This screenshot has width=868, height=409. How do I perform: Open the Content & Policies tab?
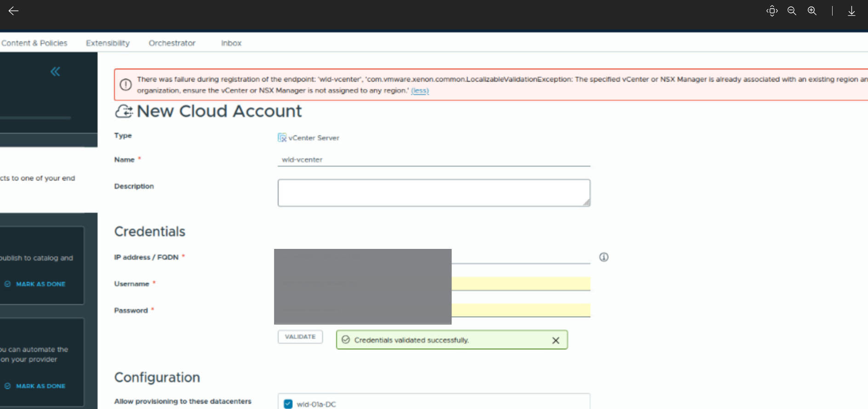pos(34,43)
